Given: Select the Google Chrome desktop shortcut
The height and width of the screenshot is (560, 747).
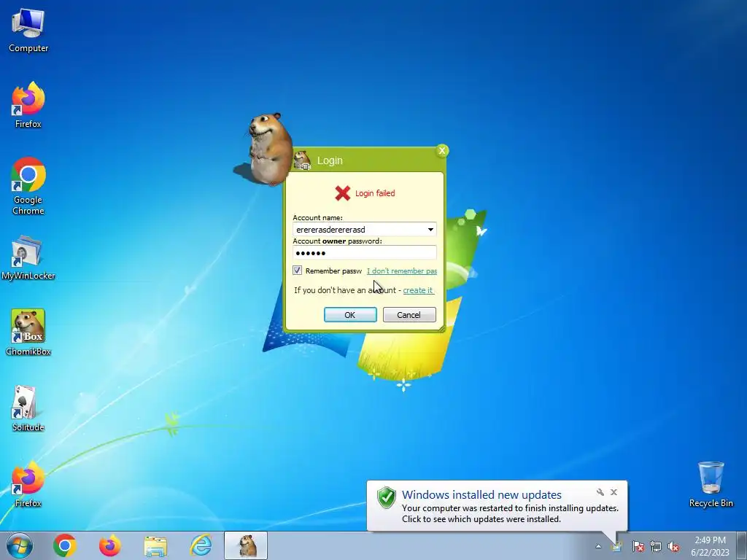Looking at the screenshot, I should coord(28,186).
